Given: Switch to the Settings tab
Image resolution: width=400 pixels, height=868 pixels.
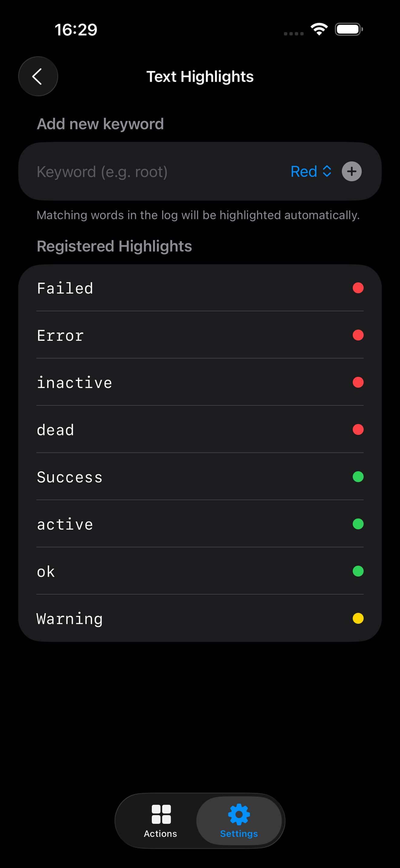Looking at the screenshot, I should click(x=238, y=821).
